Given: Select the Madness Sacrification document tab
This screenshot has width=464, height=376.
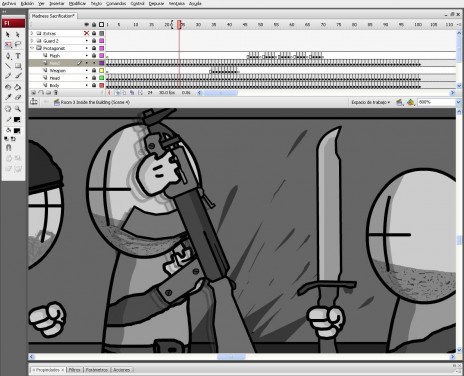Looking at the screenshot, I should click(53, 16).
